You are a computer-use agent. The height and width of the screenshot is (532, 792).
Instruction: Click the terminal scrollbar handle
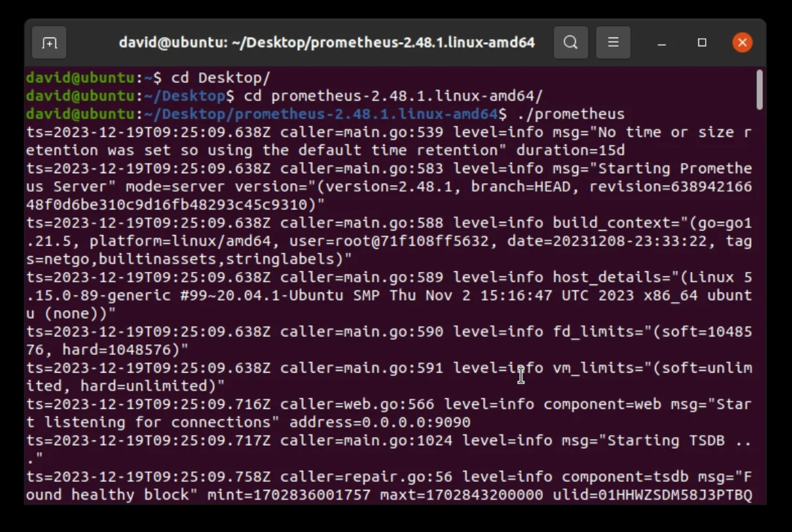pyautogui.click(x=759, y=90)
